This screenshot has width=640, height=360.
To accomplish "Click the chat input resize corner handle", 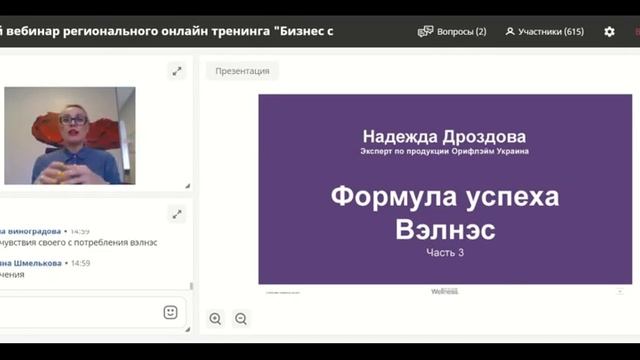I will tap(188, 329).
